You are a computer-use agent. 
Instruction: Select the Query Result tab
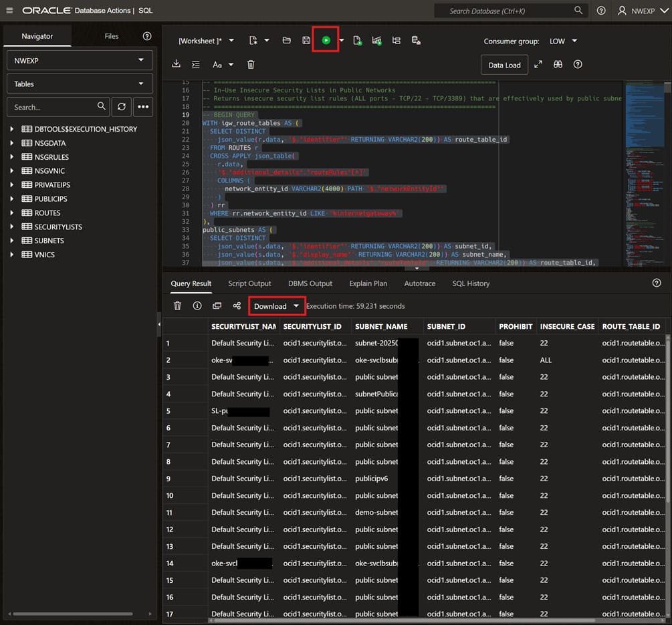(x=191, y=283)
